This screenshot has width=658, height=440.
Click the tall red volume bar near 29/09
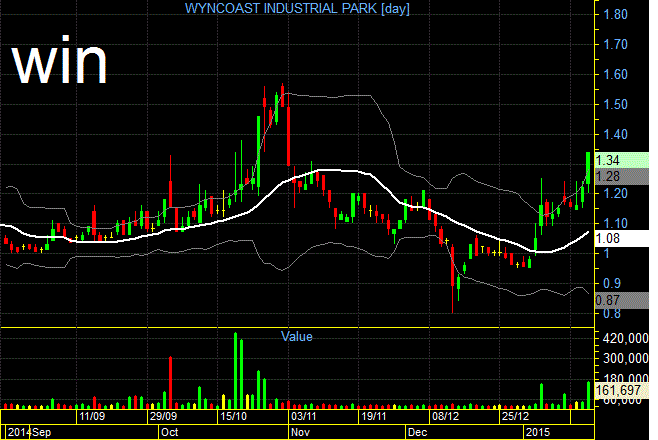tap(170, 383)
